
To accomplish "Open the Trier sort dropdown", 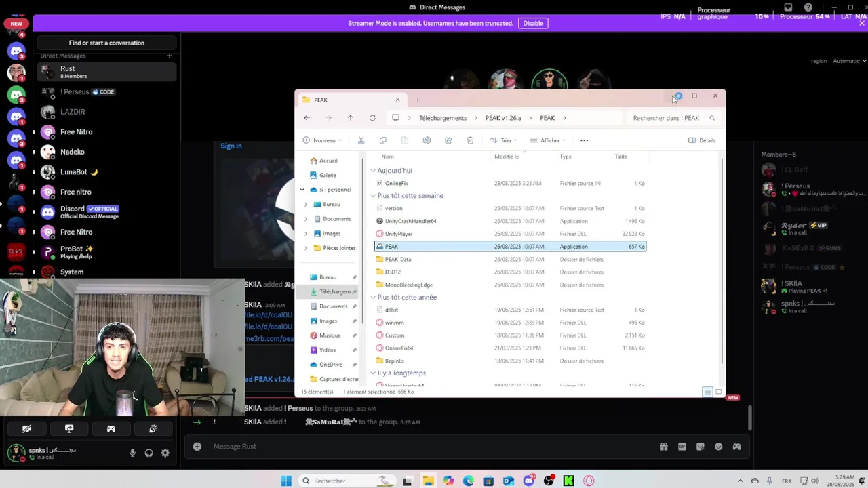I will click(503, 140).
